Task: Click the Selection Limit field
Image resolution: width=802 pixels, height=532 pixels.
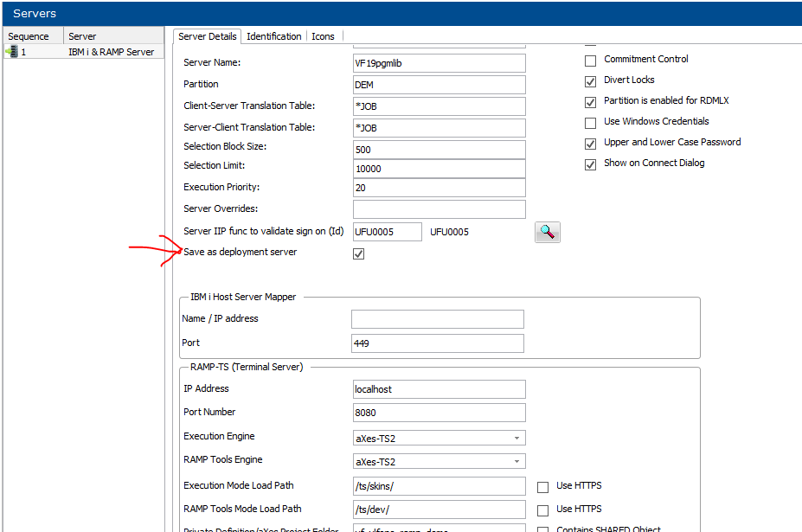Action: pos(439,169)
